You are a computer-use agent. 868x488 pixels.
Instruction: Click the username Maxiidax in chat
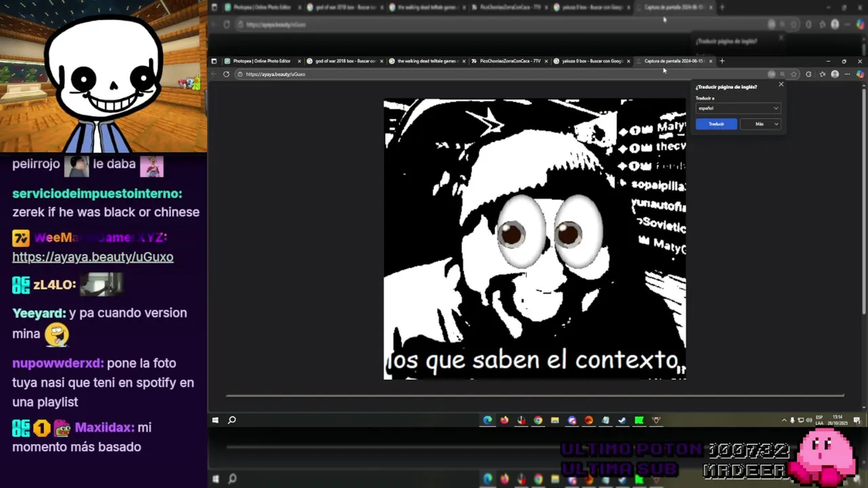click(x=104, y=428)
